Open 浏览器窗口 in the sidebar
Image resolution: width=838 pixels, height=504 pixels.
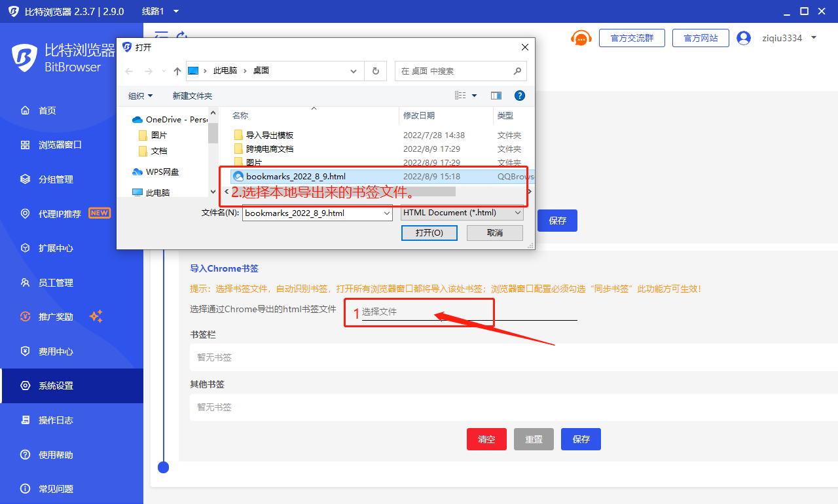pos(60,145)
